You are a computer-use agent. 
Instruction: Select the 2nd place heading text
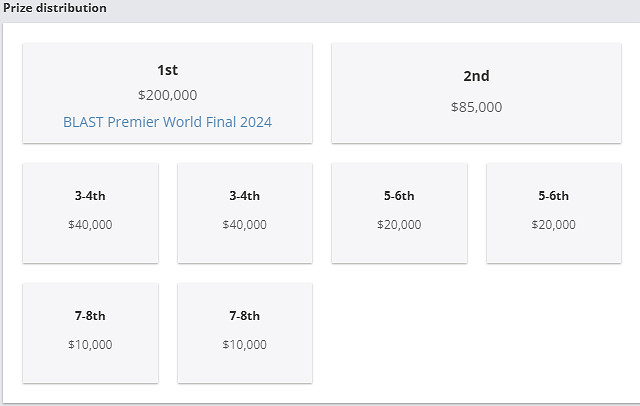click(x=476, y=76)
